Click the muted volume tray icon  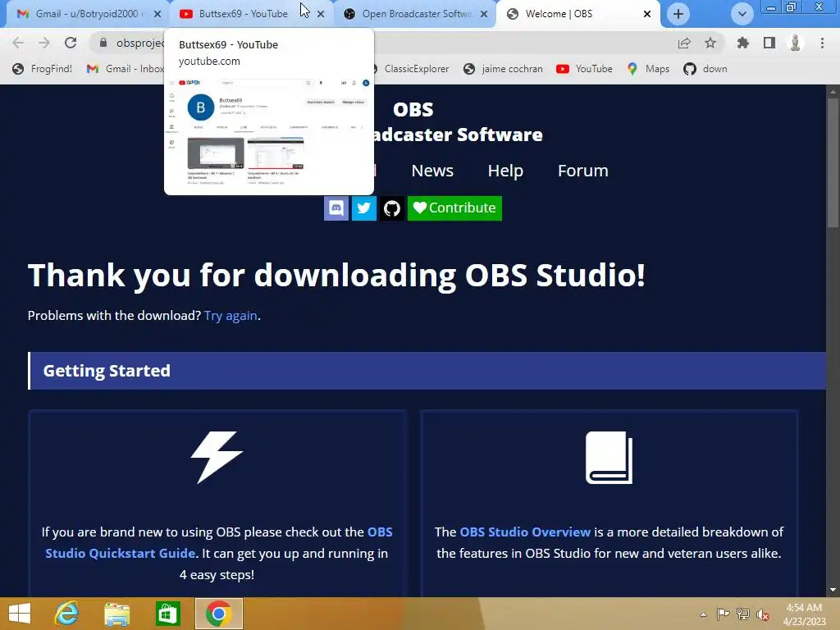tap(763, 614)
